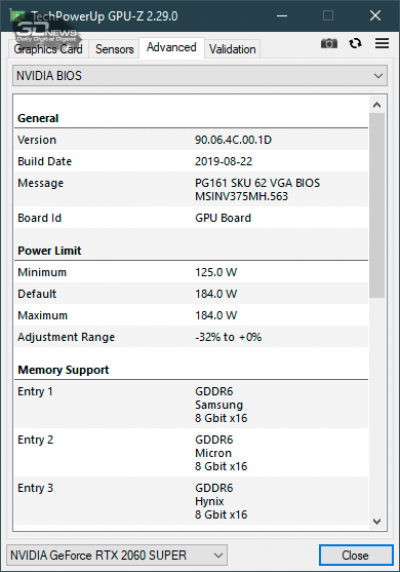Close the window with the X button
The image size is (400, 572).
click(x=375, y=16)
